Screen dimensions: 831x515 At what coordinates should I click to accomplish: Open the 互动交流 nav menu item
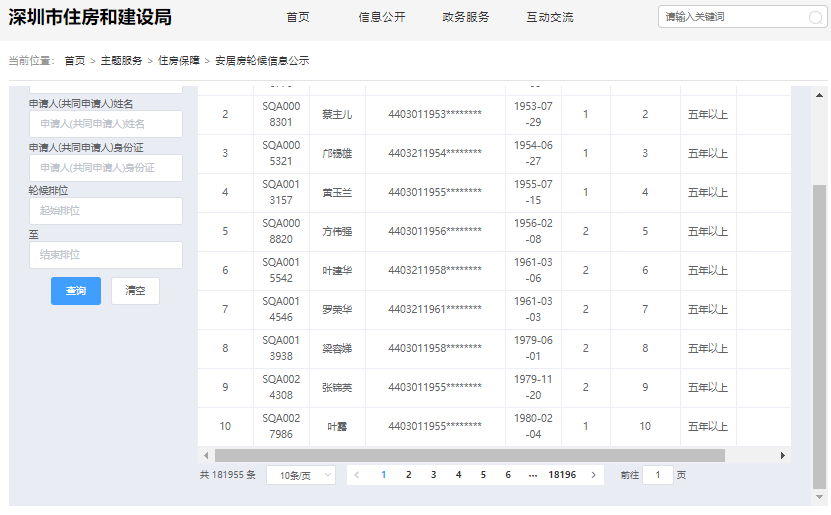pyautogui.click(x=550, y=17)
